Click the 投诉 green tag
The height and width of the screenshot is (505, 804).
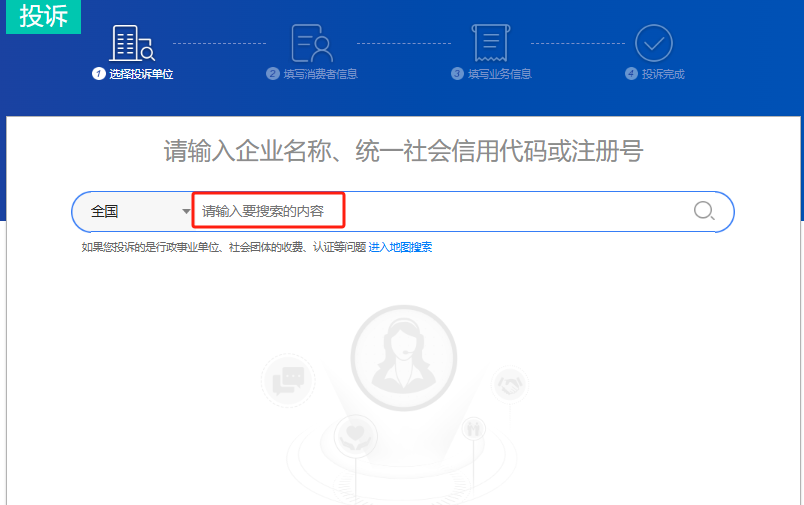coord(44,16)
